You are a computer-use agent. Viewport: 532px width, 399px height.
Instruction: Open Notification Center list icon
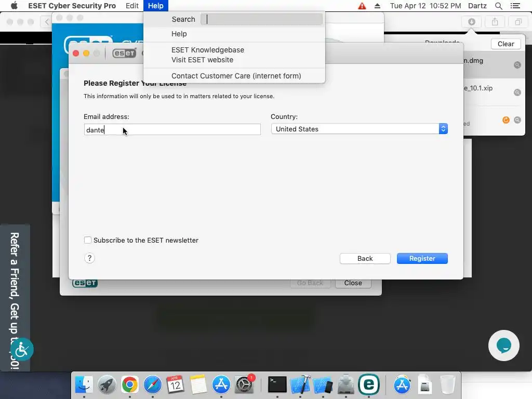coord(515,6)
